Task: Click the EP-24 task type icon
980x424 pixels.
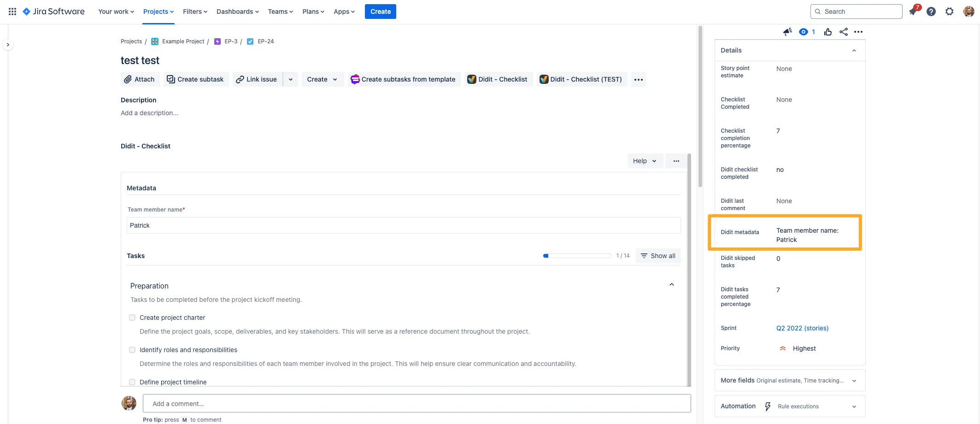Action: (250, 41)
